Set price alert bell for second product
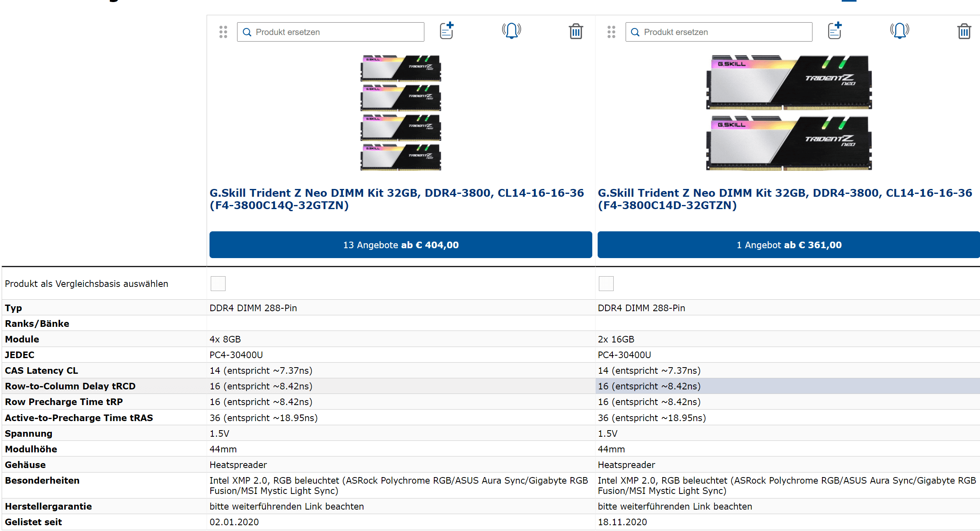 tap(899, 31)
